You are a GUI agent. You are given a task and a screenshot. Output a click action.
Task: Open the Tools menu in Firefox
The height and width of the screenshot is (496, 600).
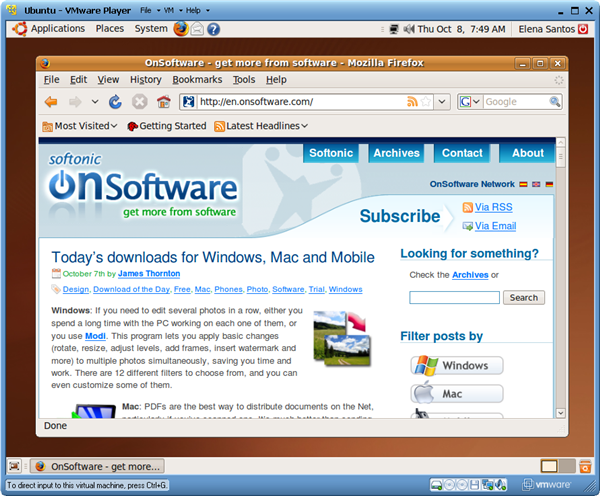click(244, 79)
